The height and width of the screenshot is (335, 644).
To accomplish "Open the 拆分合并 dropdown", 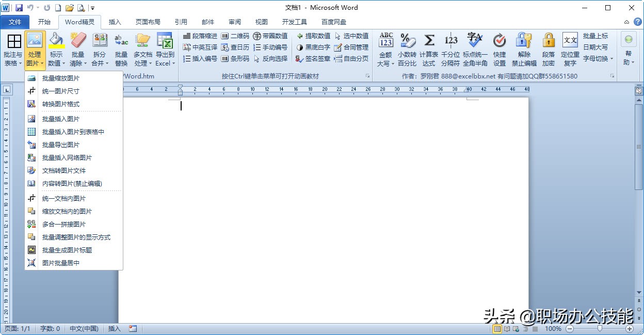I will (x=100, y=50).
